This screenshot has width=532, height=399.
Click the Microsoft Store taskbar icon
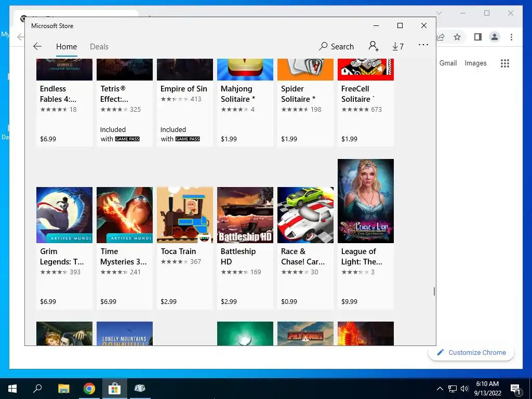click(115, 389)
